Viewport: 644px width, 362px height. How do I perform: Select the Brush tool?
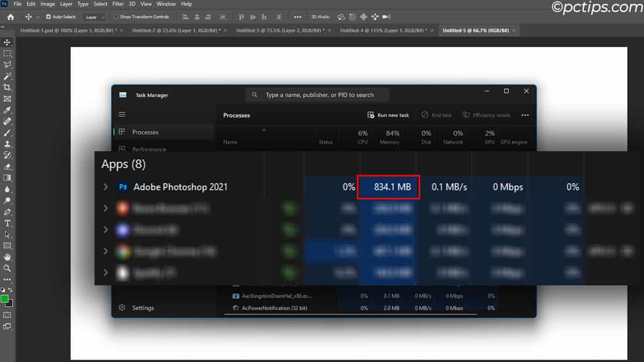click(x=8, y=132)
